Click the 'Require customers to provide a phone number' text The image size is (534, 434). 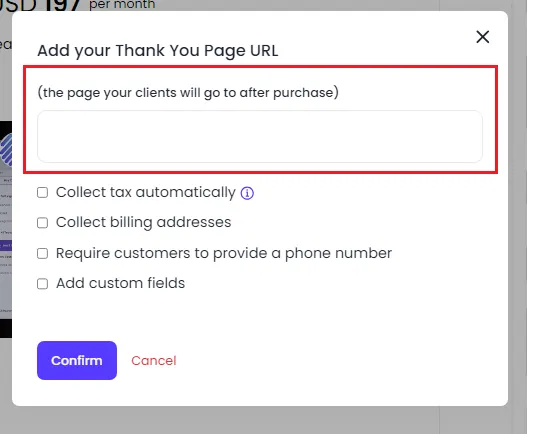click(x=224, y=253)
